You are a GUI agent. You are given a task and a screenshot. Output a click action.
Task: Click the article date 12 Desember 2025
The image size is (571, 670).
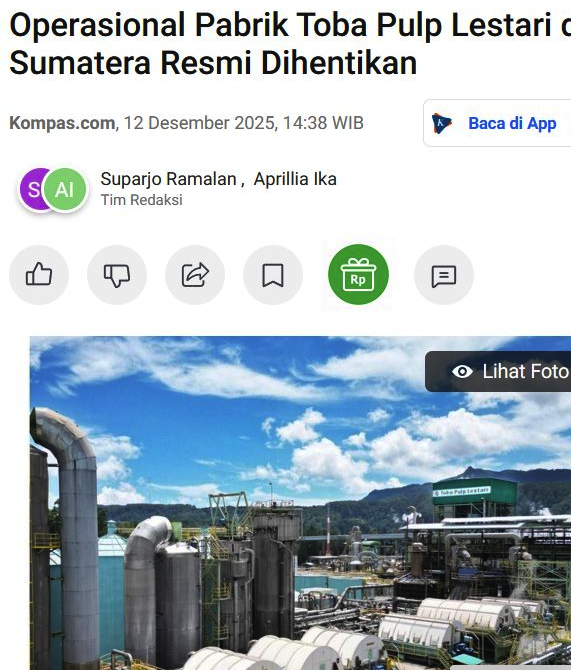pos(199,123)
